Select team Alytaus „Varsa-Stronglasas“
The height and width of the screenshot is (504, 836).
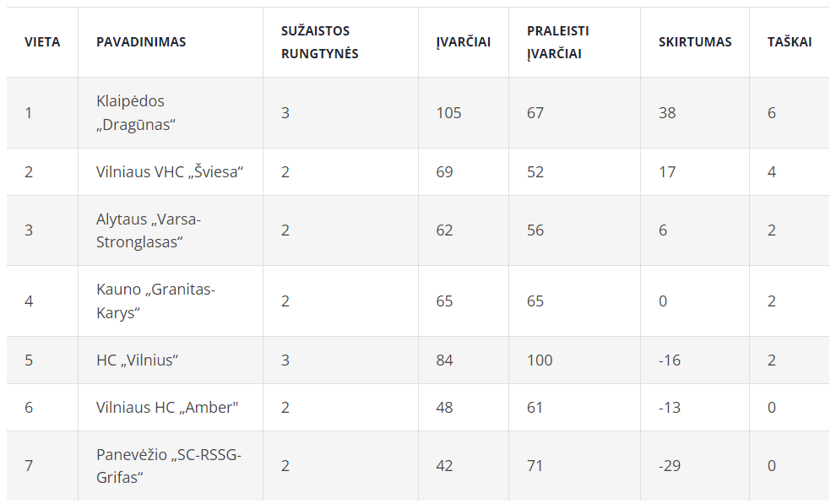click(x=149, y=230)
